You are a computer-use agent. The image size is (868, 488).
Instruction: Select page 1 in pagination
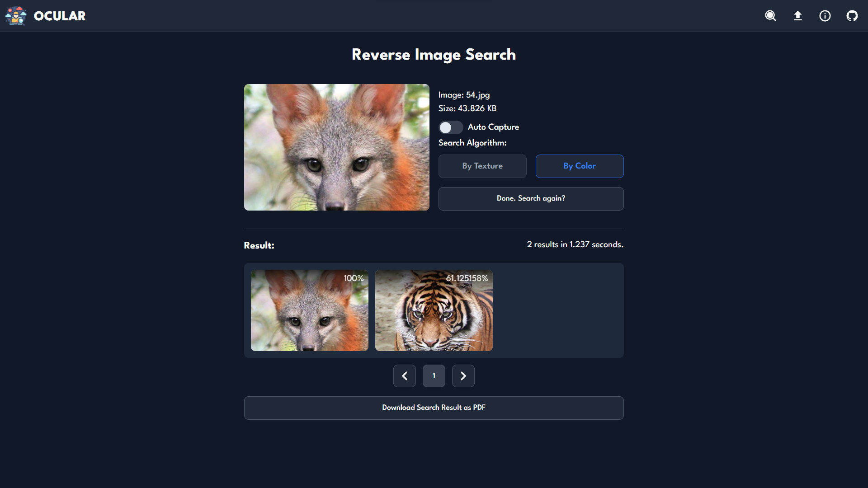point(434,376)
